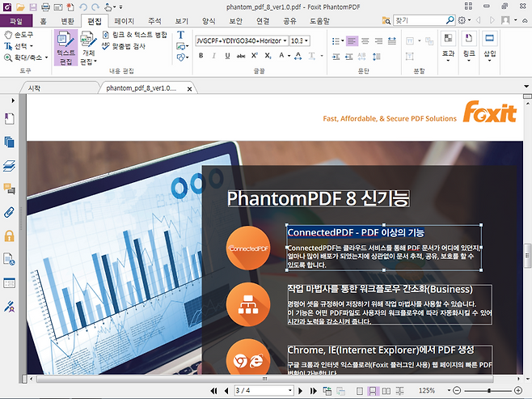Open the comments panel in sidebar
Viewport: 532px width, 399px height.
point(9,189)
